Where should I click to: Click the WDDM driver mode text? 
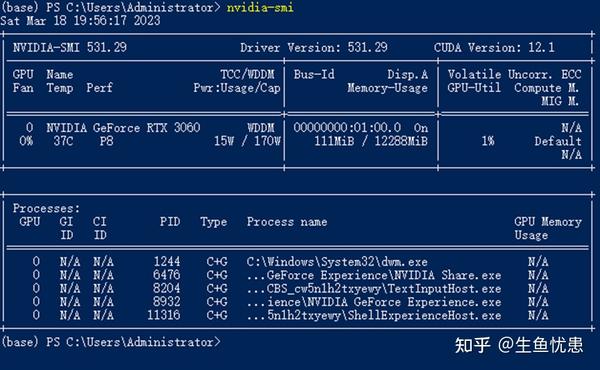click(261, 127)
